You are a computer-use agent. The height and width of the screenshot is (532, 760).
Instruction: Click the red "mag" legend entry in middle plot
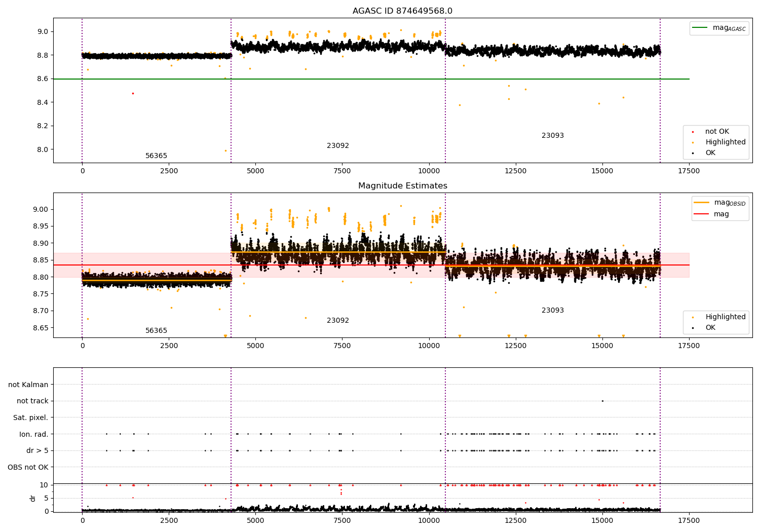pos(711,214)
